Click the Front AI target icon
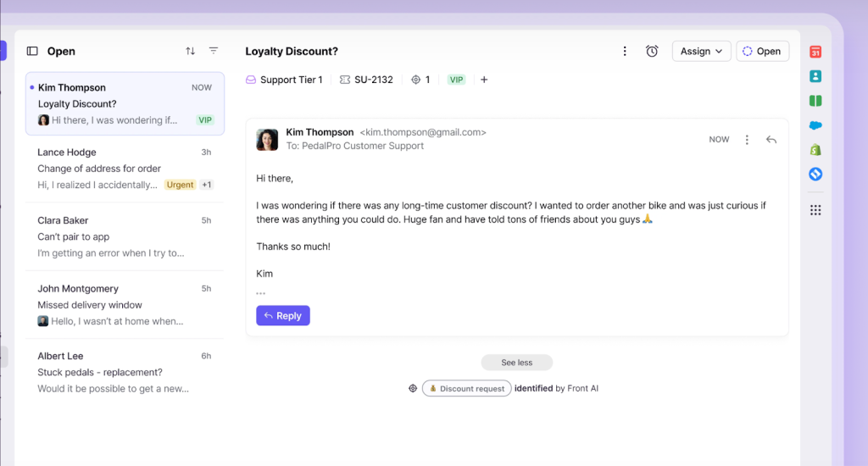 coord(413,389)
